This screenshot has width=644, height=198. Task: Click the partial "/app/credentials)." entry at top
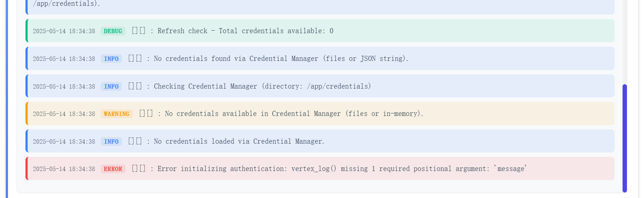click(x=67, y=4)
